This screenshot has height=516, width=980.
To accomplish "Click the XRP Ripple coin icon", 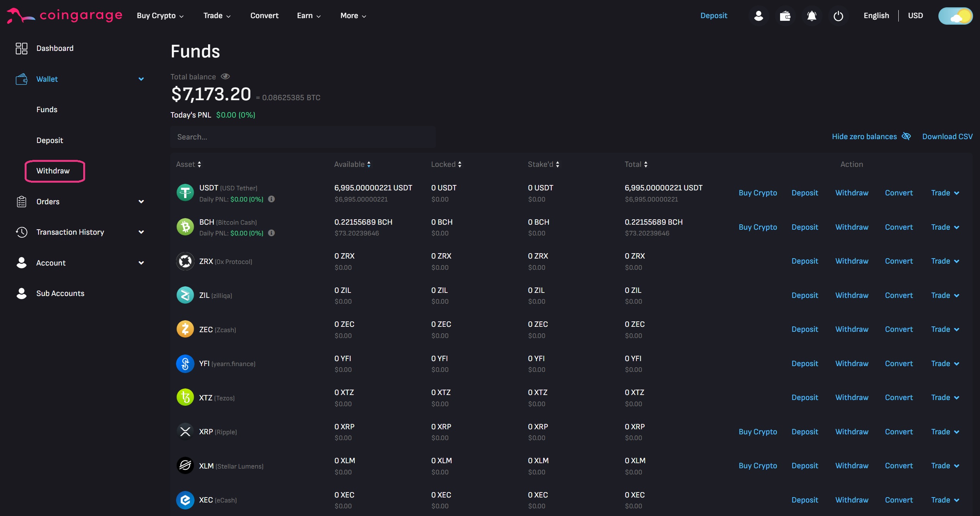I will click(185, 432).
